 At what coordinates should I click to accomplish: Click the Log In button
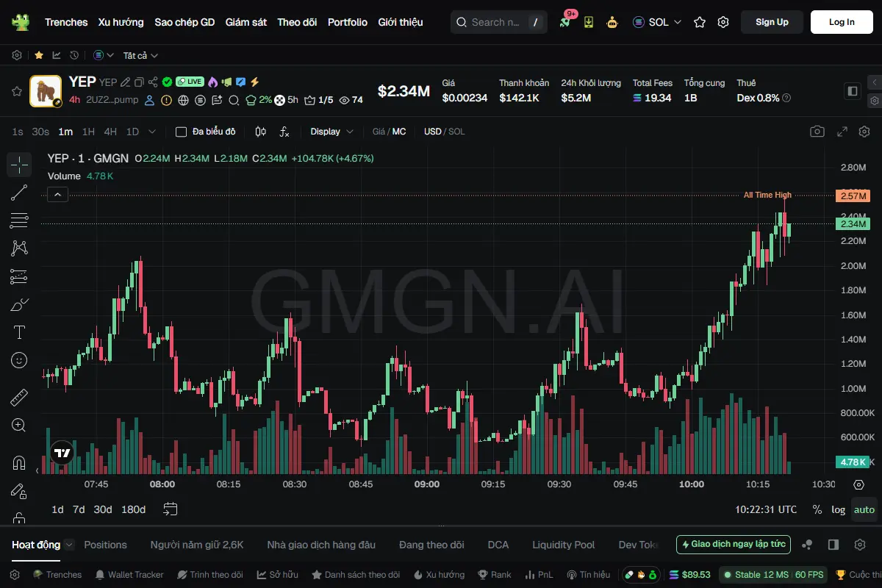tap(842, 22)
